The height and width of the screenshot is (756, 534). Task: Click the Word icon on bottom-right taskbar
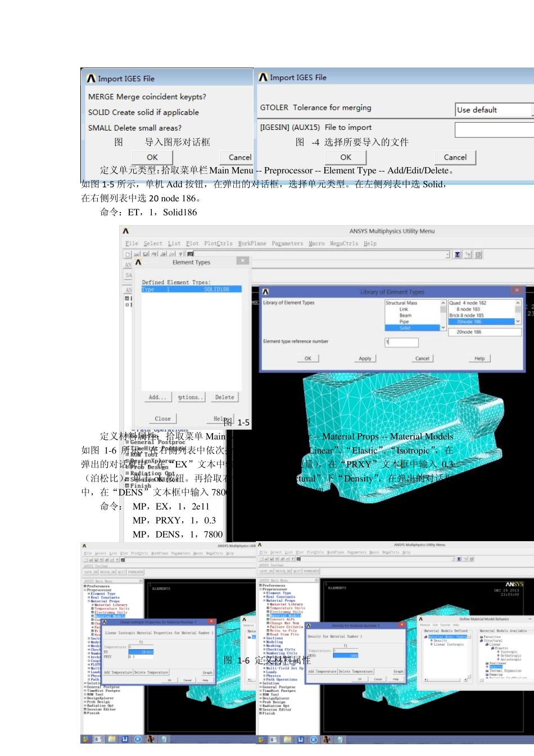coord(301,739)
